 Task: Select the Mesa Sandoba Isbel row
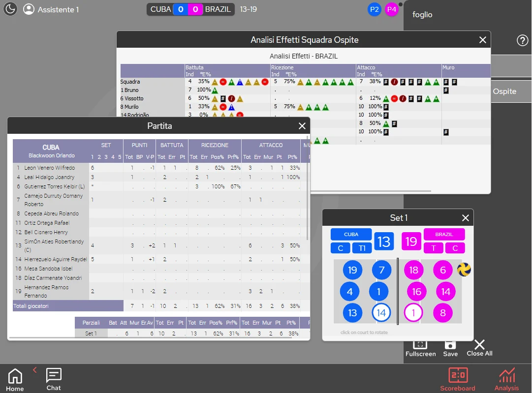tap(161, 269)
